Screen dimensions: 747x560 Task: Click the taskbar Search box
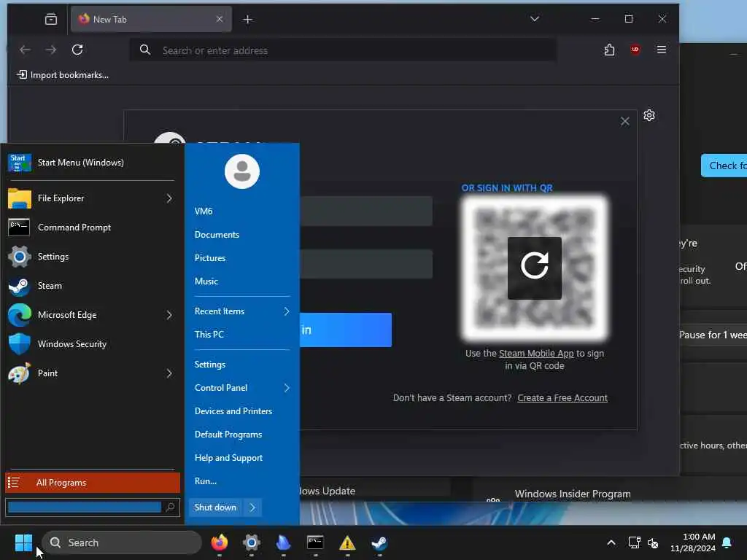[x=122, y=542]
